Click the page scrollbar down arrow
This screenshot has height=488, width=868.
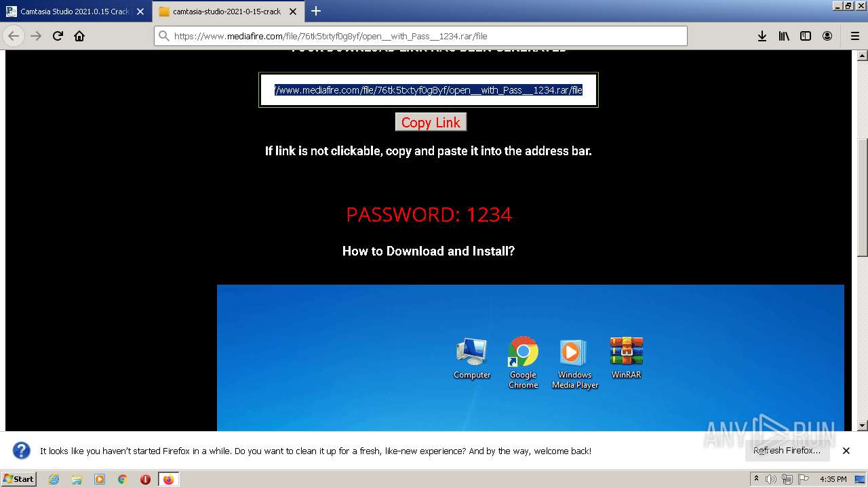click(x=863, y=426)
